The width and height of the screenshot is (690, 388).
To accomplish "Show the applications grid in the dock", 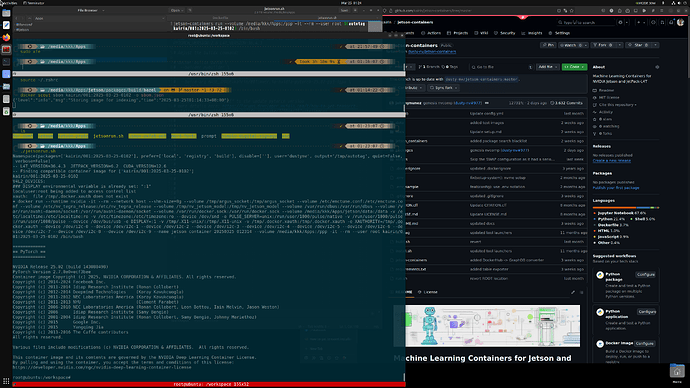I will tap(6, 381).
